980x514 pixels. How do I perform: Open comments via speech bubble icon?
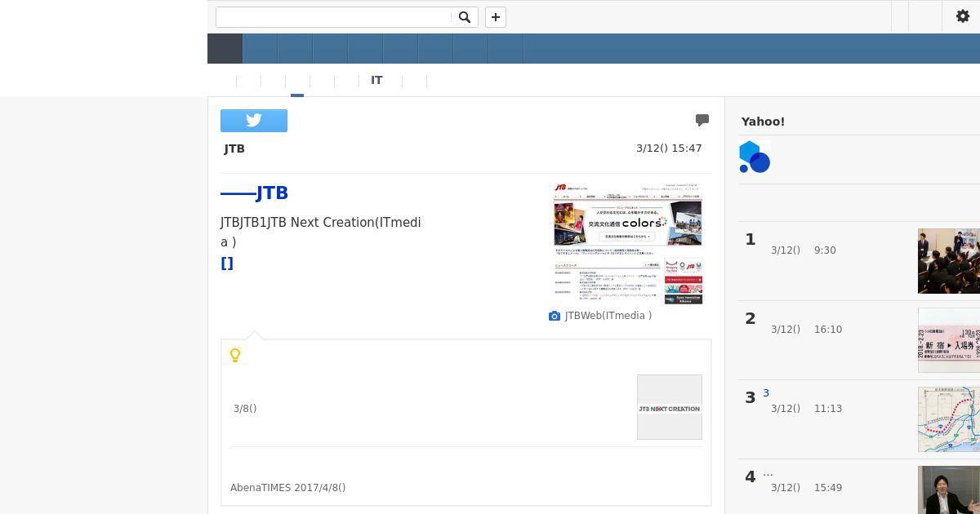point(702,121)
